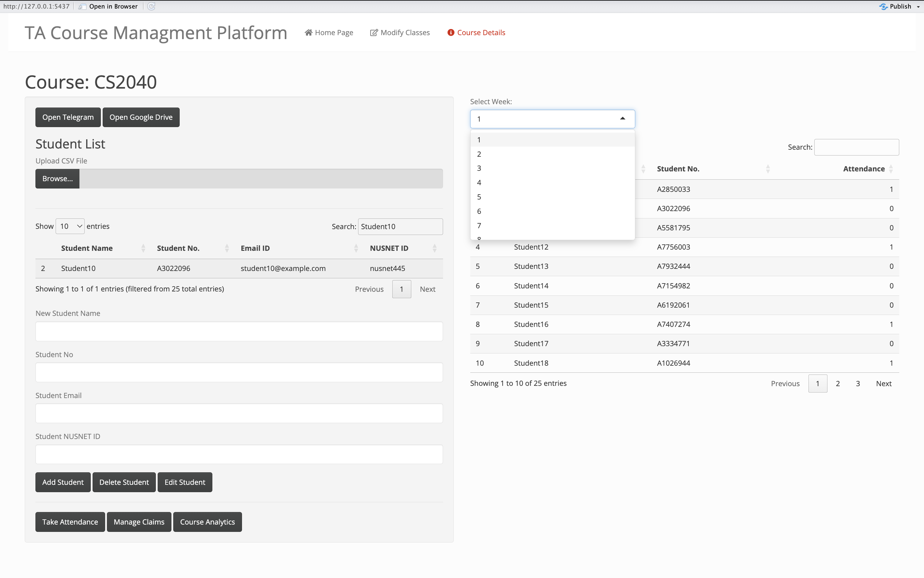
Task: Sort attendance table by Student No.
Action: (x=678, y=169)
